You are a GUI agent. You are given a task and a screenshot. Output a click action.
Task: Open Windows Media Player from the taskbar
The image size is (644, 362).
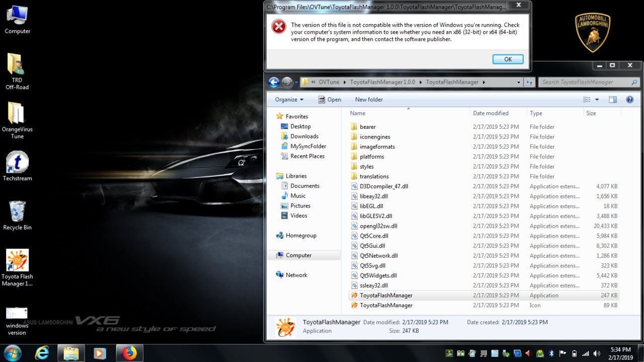tap(100, 353)
